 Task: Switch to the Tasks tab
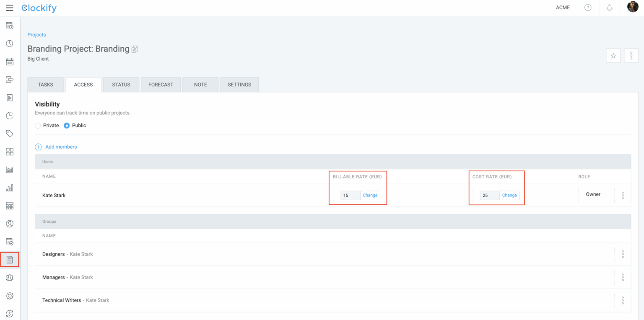[x=46, y=85]
